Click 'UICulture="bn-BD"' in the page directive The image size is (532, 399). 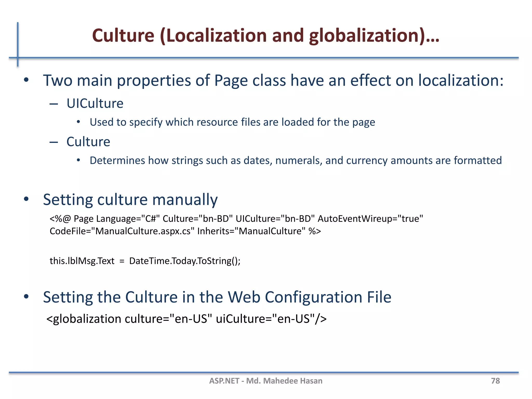point(275,219)
